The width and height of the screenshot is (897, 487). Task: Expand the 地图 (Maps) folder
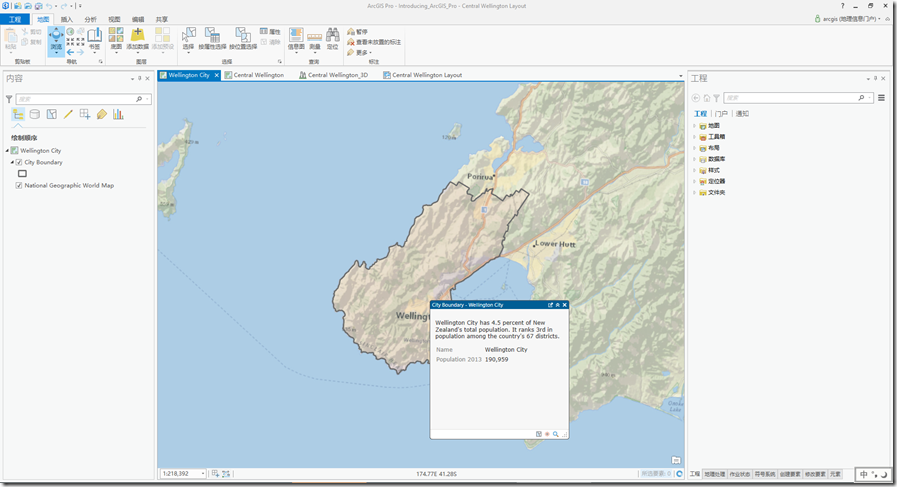coord(695,126)
